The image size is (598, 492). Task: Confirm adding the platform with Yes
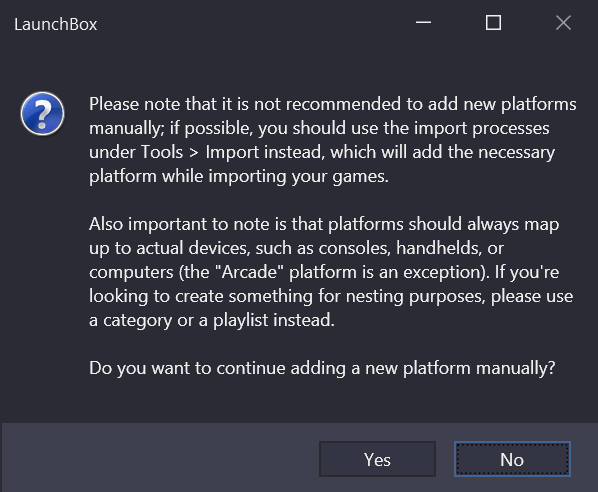377,459
